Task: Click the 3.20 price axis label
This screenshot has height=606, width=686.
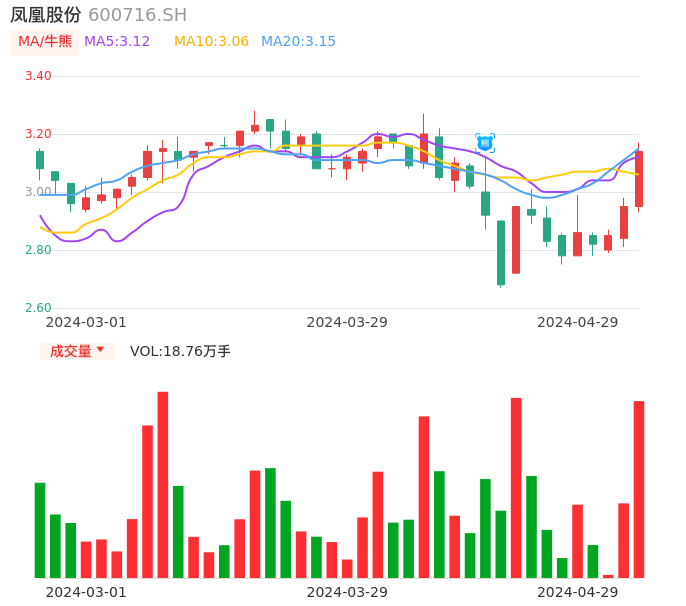Action: pos(38,134)
